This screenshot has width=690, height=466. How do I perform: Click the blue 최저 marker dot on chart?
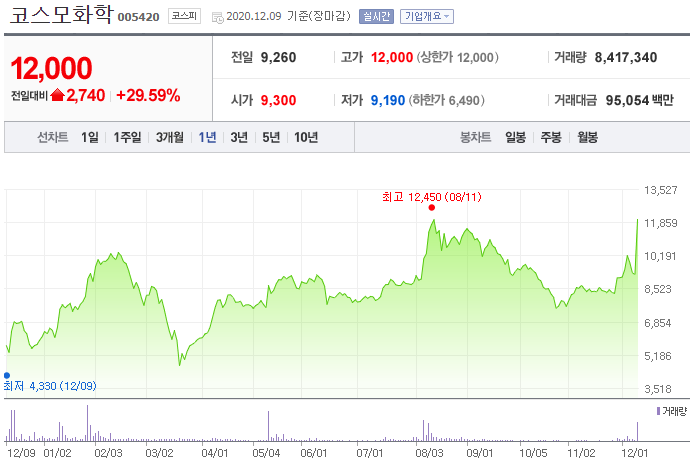(7, 375)
